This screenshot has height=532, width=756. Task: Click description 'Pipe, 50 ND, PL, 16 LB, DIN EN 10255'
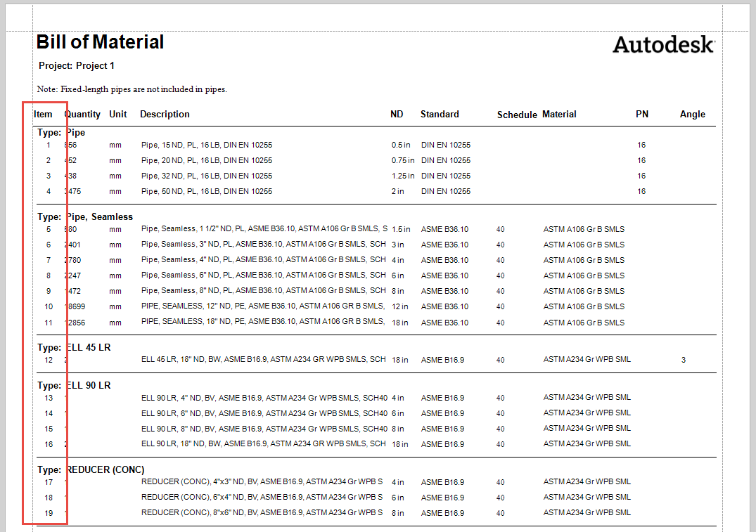tap(207, 191)
